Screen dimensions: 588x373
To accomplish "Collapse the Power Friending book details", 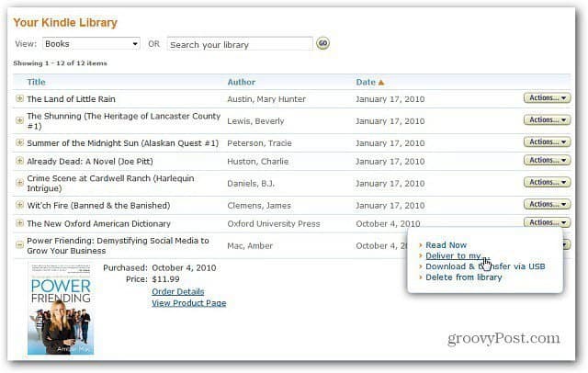I will [19, 244].
